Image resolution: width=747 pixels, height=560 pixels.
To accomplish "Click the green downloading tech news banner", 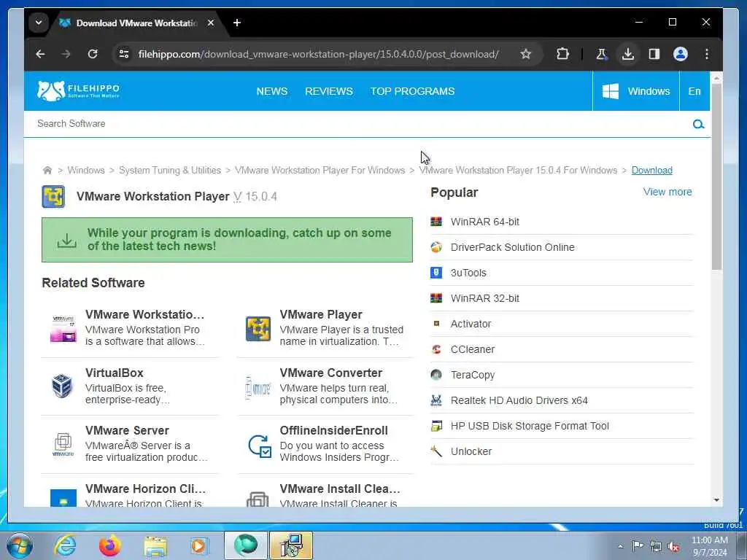I will [228, 239].
